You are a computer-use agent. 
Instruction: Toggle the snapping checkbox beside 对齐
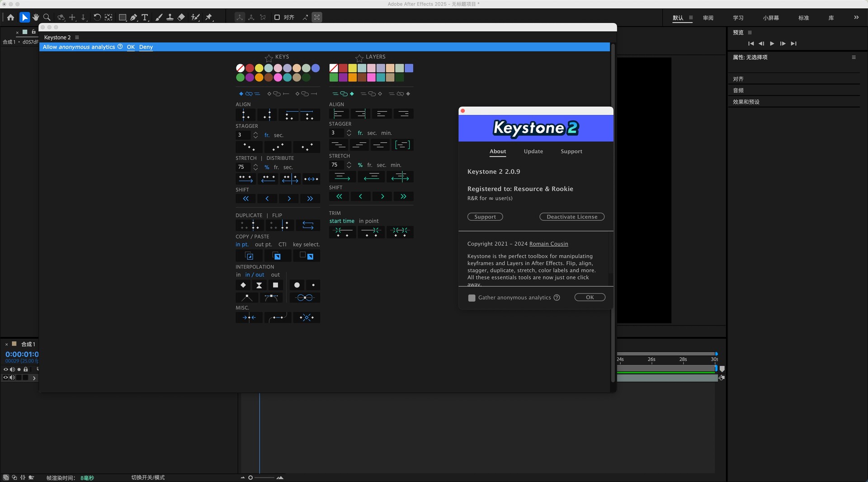coord(277,18)
